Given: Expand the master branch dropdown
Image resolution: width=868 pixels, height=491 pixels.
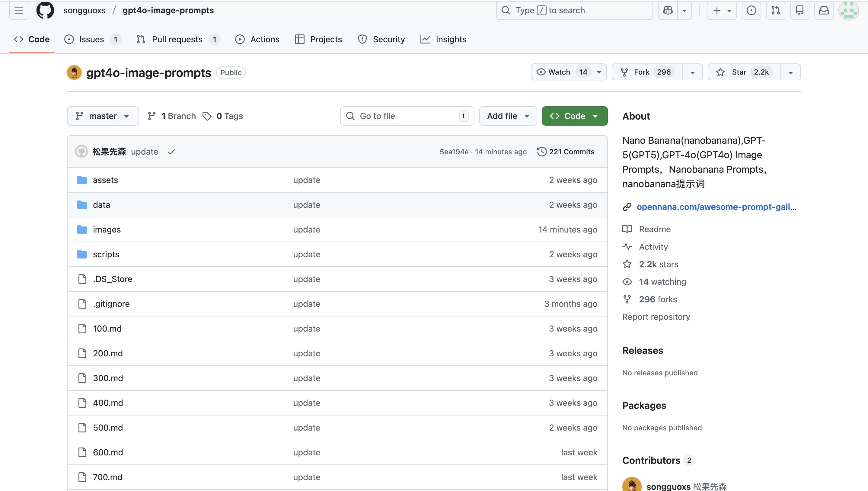Looking at the screenshot, I should pyautogui.click(x=102, y=116).
